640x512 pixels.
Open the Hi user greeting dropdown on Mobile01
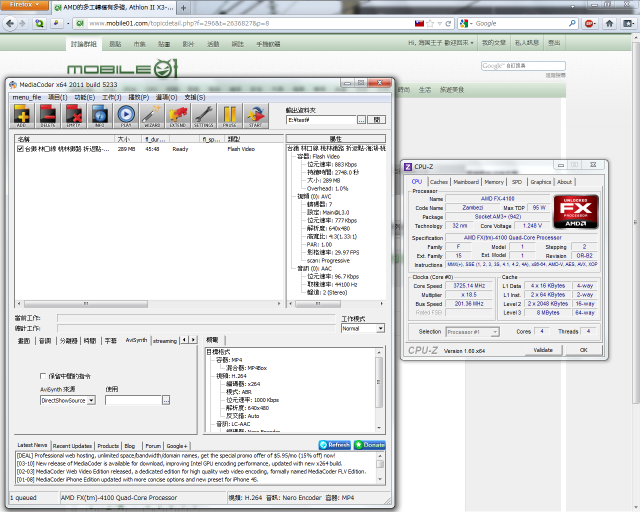pyautogui.click(x=441, y=43)
